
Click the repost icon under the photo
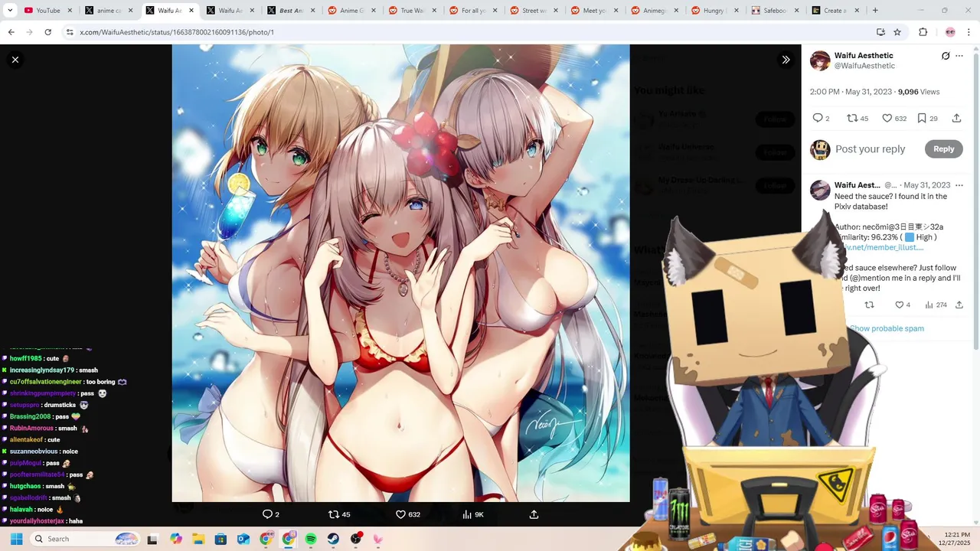pos(334,514)
